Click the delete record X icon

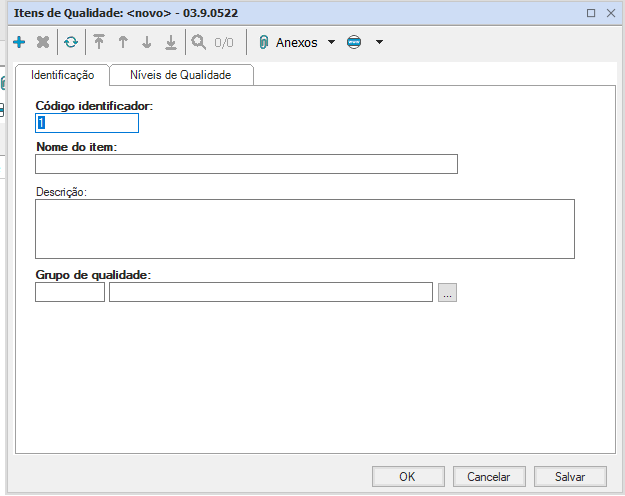[43, 43]
